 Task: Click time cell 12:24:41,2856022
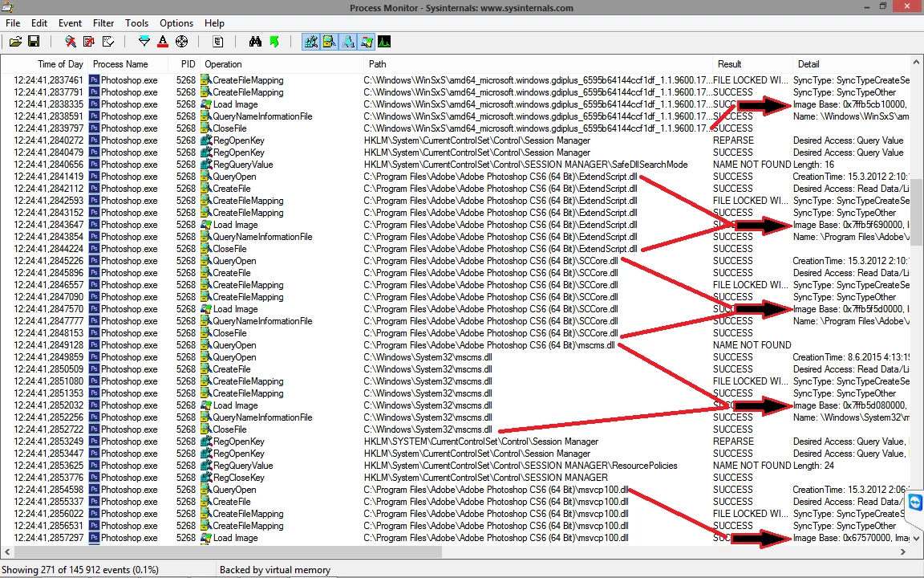point(48,514)
